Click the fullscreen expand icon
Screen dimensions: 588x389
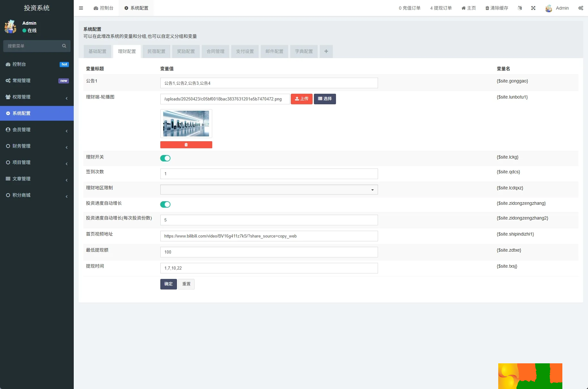point(533,8)
